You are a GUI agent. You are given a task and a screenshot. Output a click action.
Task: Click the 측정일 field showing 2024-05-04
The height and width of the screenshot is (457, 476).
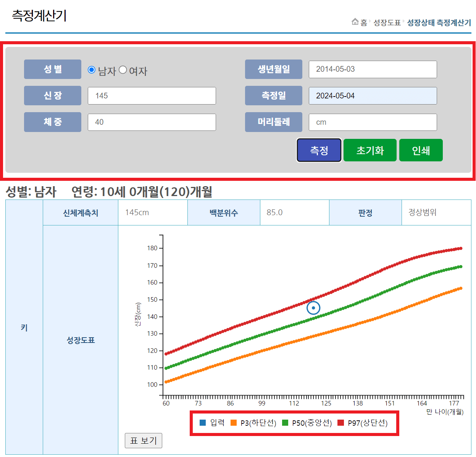(373, 96)
